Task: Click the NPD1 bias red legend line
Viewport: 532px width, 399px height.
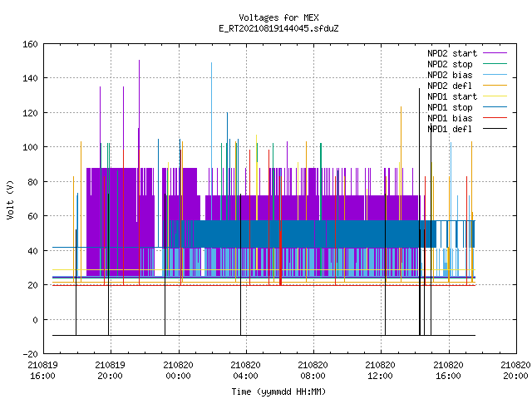Action: tap(495, 118)
